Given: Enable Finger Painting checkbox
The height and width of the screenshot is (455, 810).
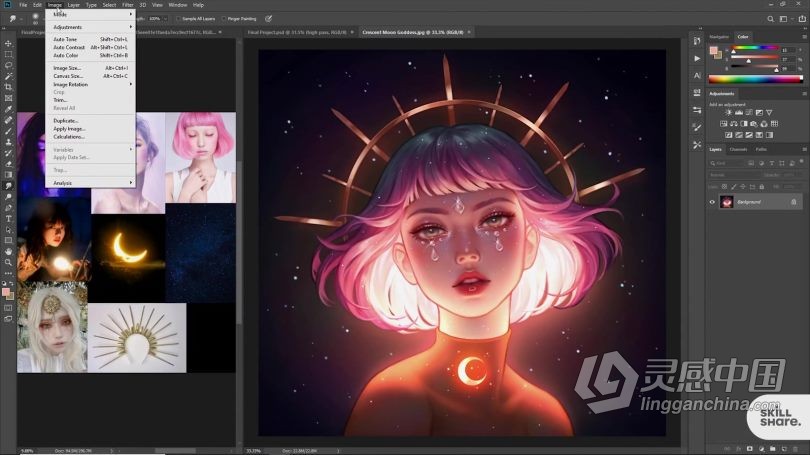Looking at the screenshot, I should point(224,19).
